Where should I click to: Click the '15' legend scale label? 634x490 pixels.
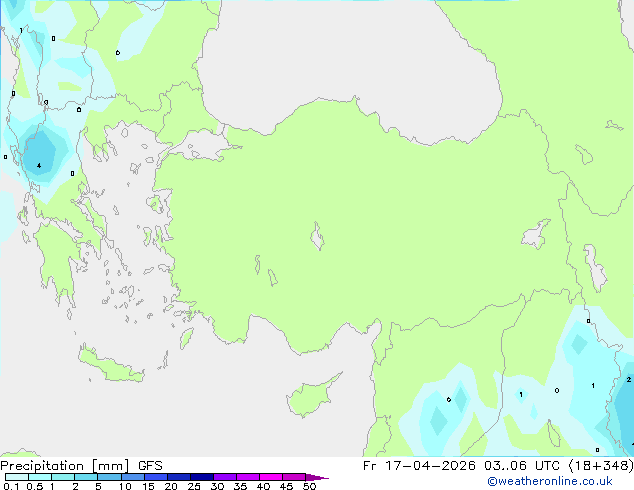pyautogui.click(x=148, y=486)
